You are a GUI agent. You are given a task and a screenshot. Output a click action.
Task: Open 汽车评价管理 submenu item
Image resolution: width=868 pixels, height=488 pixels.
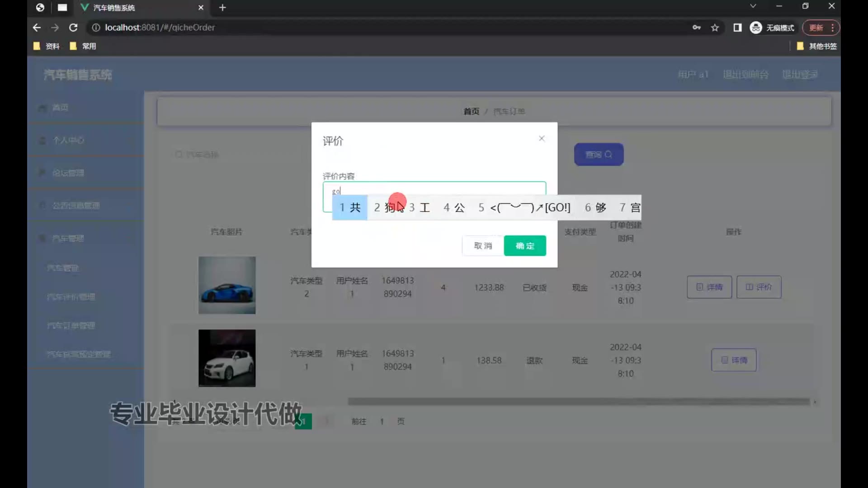[x=85, y=297]
